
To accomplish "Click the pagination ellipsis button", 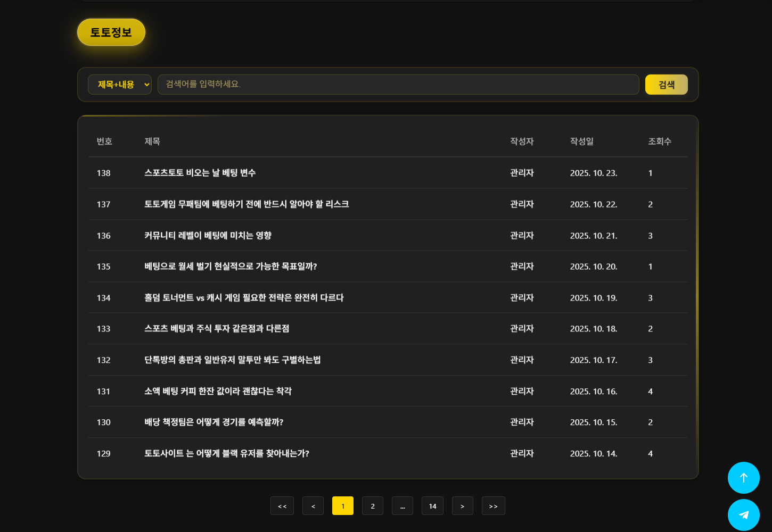I will 403,506.
